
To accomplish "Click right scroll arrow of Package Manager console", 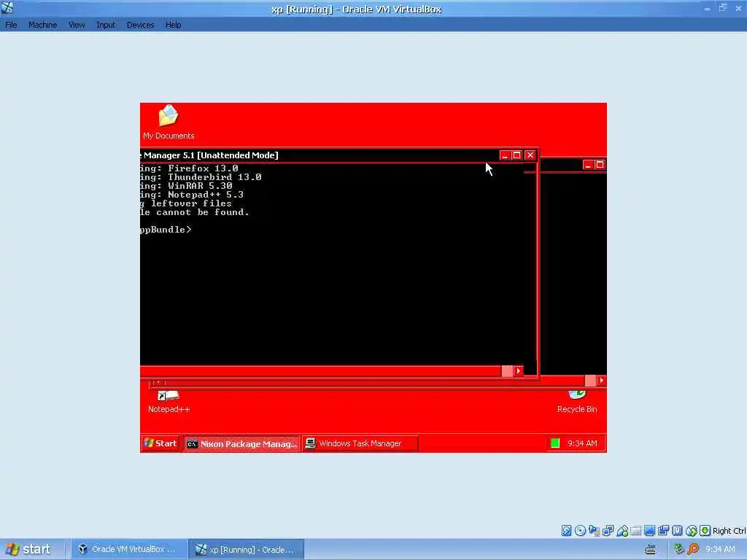I will point(519,371).
